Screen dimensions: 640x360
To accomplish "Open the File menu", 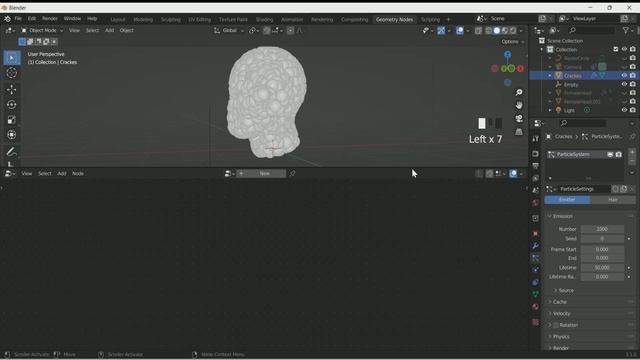I will (18, 19).
